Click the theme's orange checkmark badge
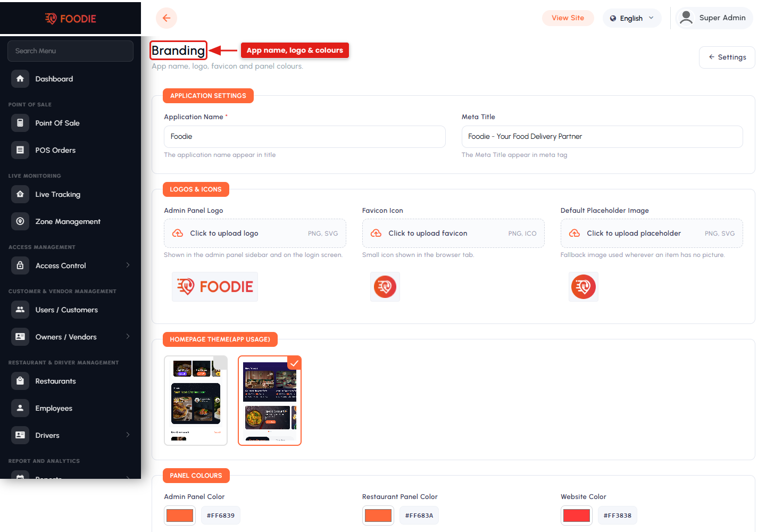This screenshot has width=766, height=532. 294,363
